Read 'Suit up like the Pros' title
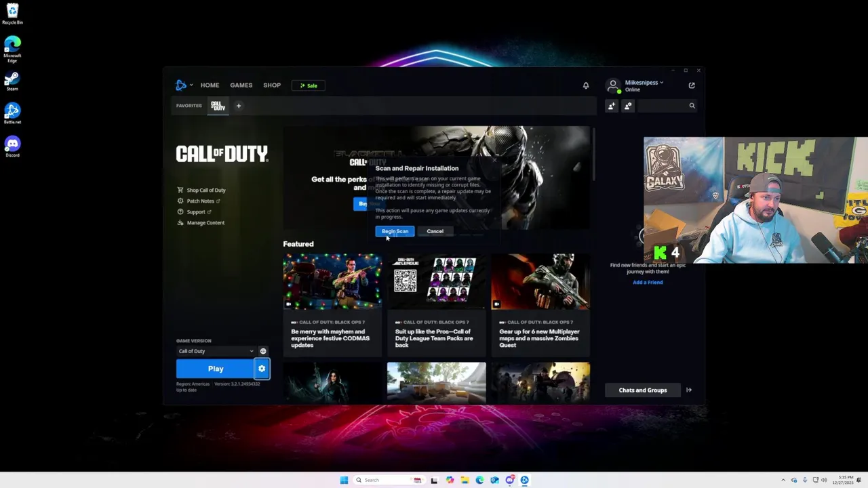This screenshot has width=868, height=488. (434, 338)
